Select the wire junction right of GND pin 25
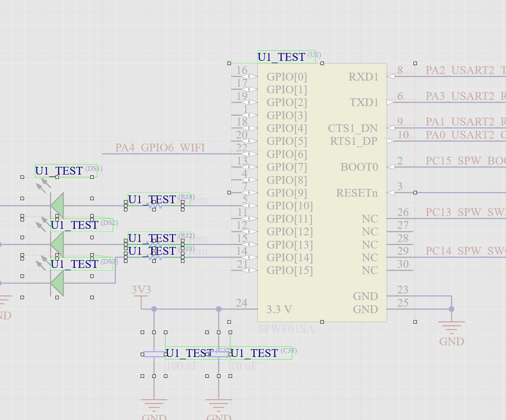The width and height of the screenshot is (506, 420). point(451,309)
